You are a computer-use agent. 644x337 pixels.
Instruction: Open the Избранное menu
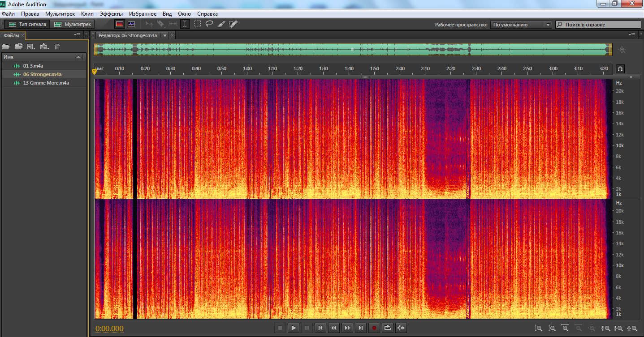tap(143, 14)
